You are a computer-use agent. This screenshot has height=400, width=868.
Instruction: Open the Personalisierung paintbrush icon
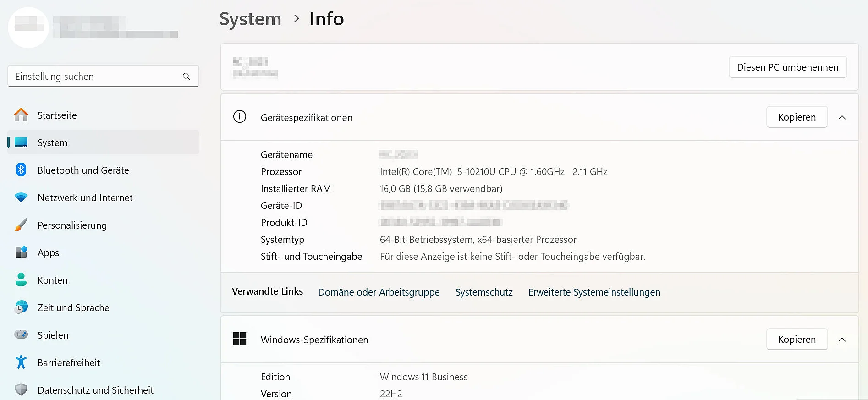pos(21,225)
